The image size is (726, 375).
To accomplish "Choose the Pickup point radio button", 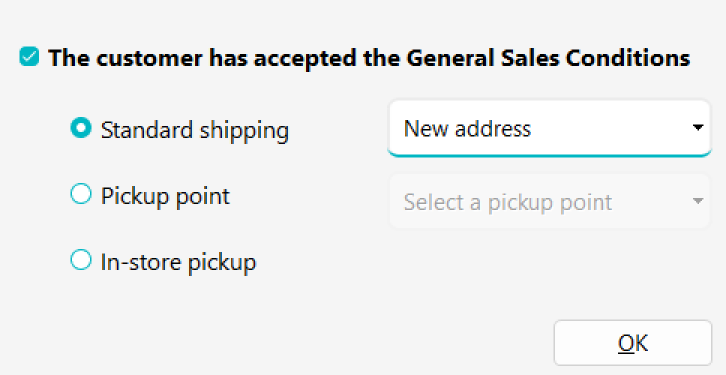I will click(81, 194).
